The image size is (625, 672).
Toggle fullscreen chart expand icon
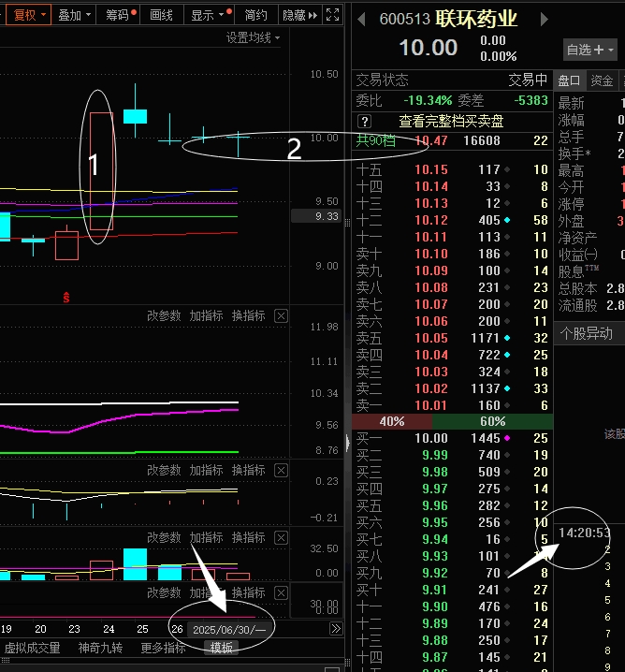(x=332, y=15)
